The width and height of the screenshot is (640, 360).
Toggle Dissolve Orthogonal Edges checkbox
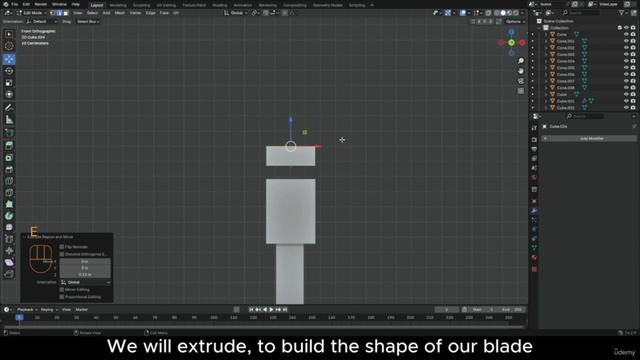click(62, 254)
